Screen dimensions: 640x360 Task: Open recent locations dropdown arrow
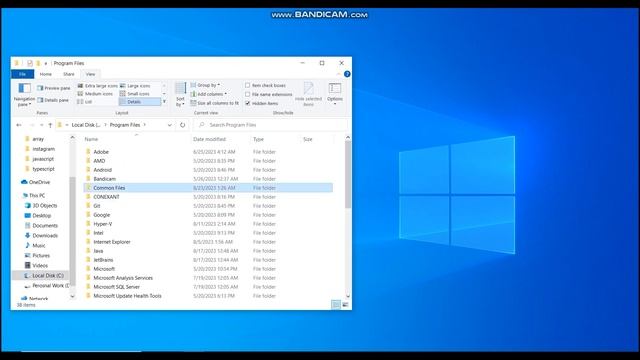coord(41,125)
